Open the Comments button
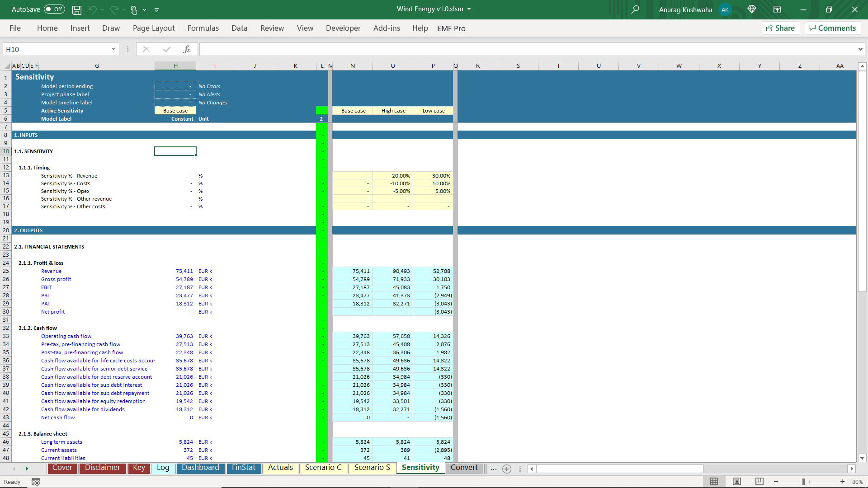 [x=832, y=28]
